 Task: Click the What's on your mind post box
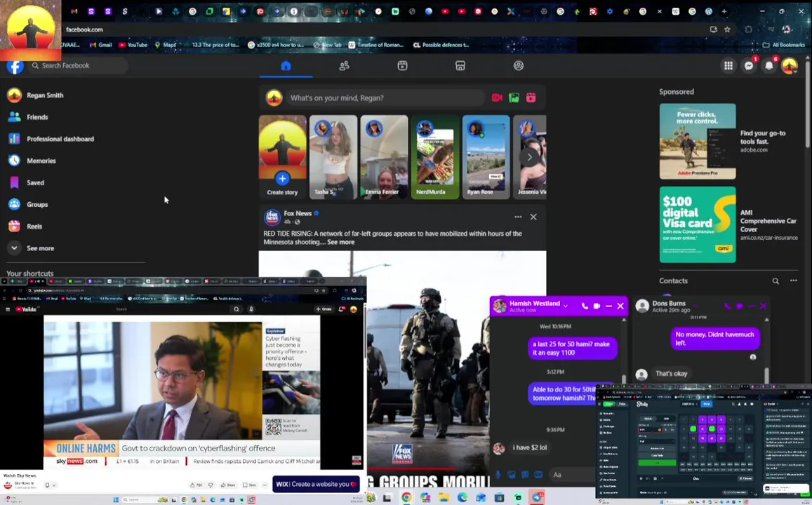pos(385,97)
